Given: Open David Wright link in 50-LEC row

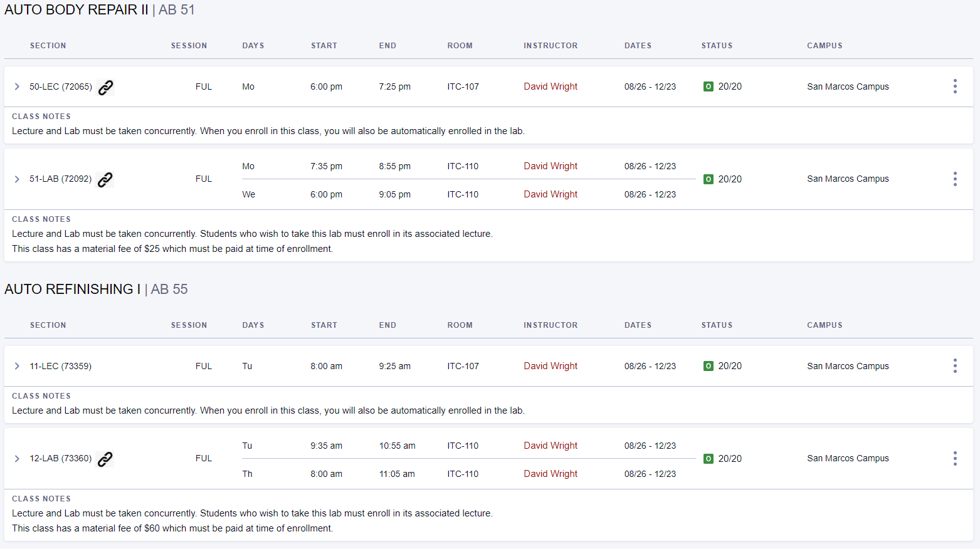Looking at the screenshot, I should tap(550, 86).
